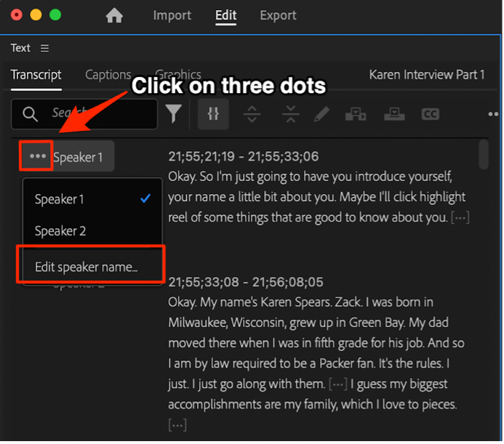Go to the Home screen icon
This screenshot has height=444, width=504.
(115, 15)
